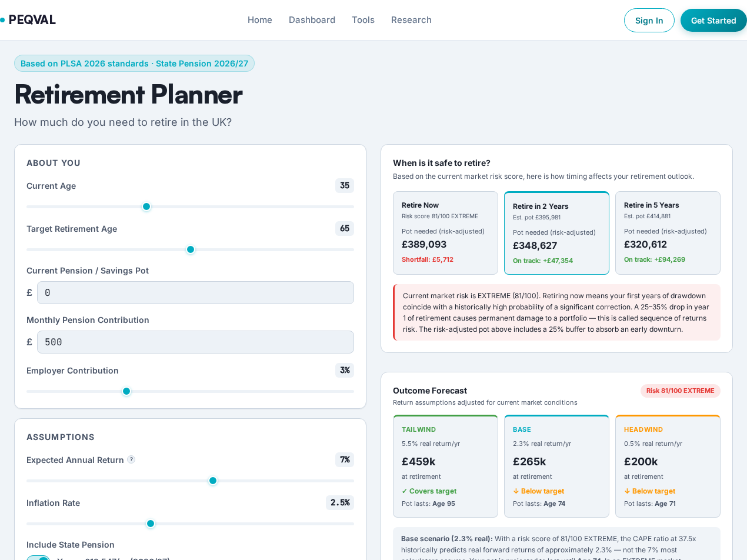
Task: Click the Expected Annual Return value 7%
Action: (345, 459)
